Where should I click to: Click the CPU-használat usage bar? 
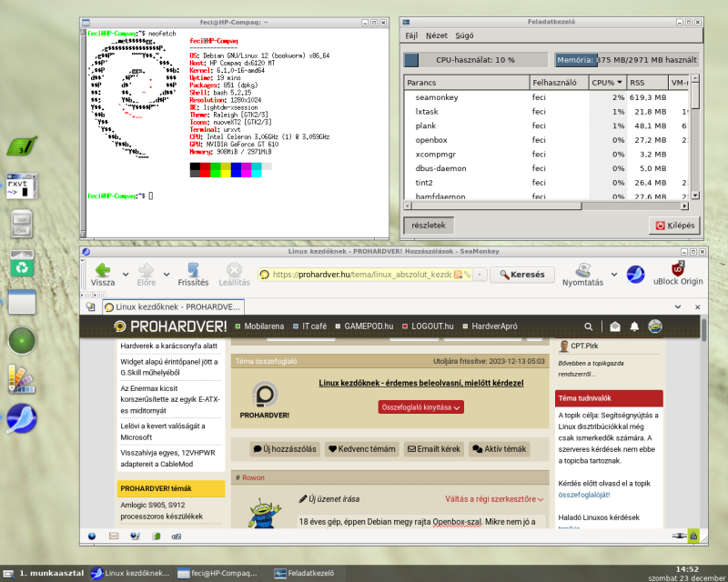tap(476, 60)
